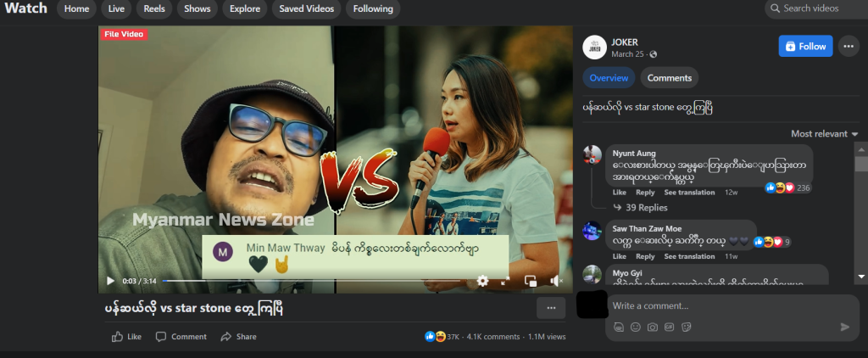Expand 39 Replies under Nyunt Aung
Image resolution: width=868 pixels, height=358 pixels.
tap(645, 208)
